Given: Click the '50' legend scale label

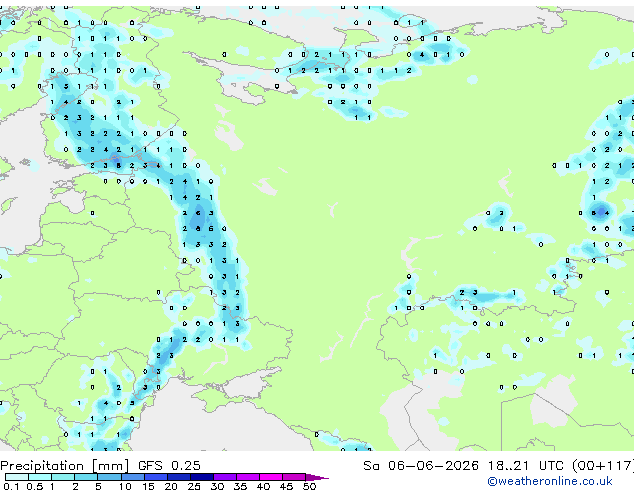Looking at the screenshot, I should 309,486.
